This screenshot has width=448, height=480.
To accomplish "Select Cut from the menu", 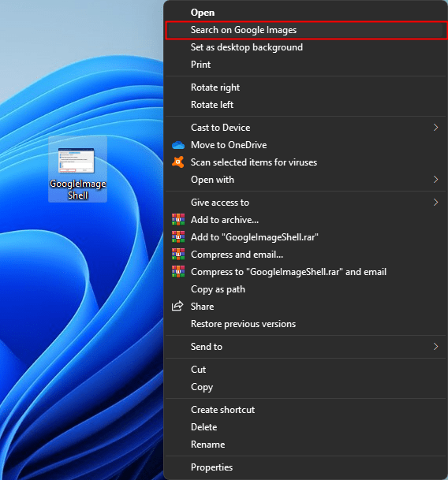I will 305,370.
